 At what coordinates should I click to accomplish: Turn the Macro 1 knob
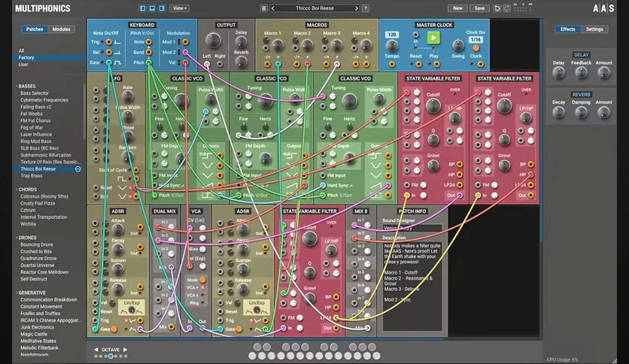click(278, 45)
